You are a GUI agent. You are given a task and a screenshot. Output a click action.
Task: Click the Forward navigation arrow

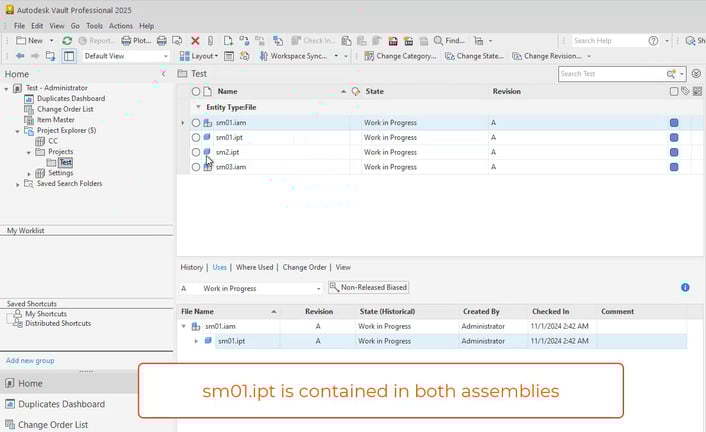pos(35,56)
